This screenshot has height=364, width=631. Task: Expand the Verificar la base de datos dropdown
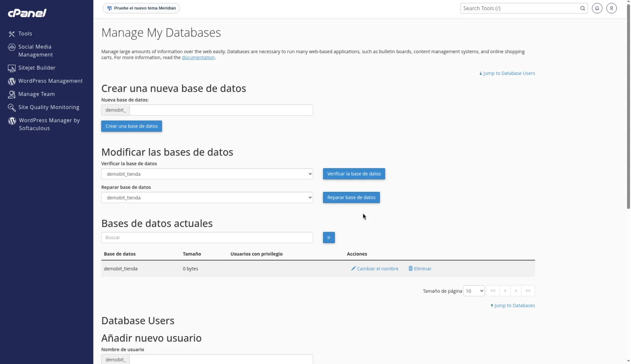coord(207,174)
